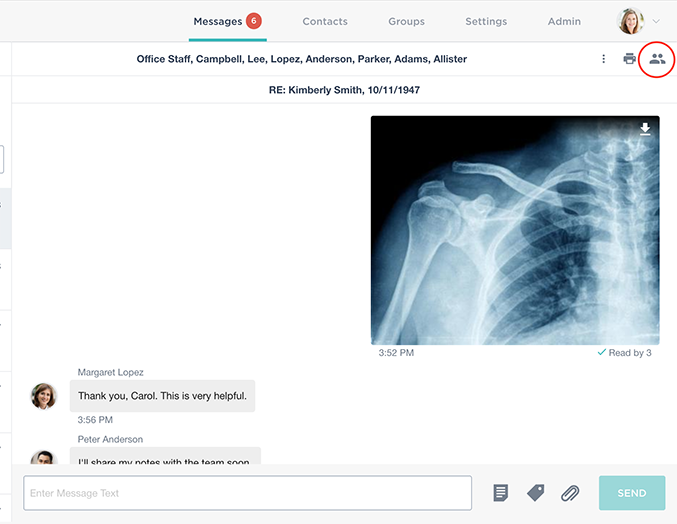Screen dimensions: 677x524
Task: Click Margaret Lopez's avatar
Action: [44, 396]
